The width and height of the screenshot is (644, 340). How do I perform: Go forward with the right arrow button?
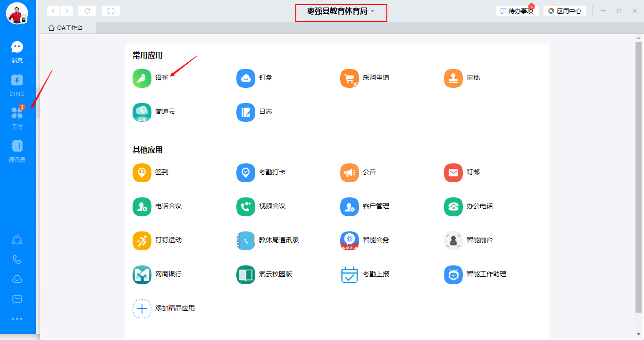(x=67, y=11)
